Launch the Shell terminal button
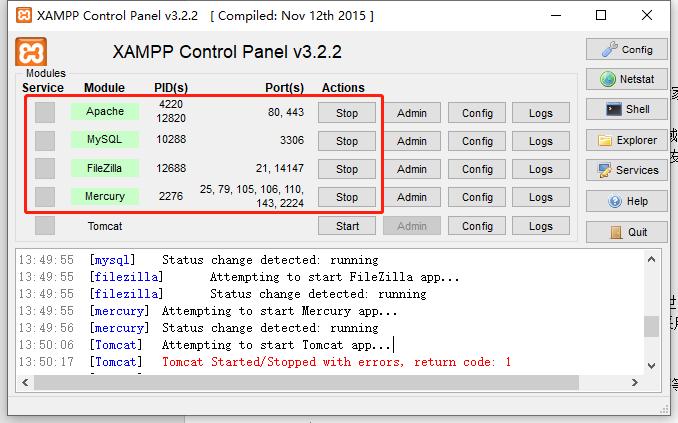Viewport: 678px width, 423px height. (627, 109)
